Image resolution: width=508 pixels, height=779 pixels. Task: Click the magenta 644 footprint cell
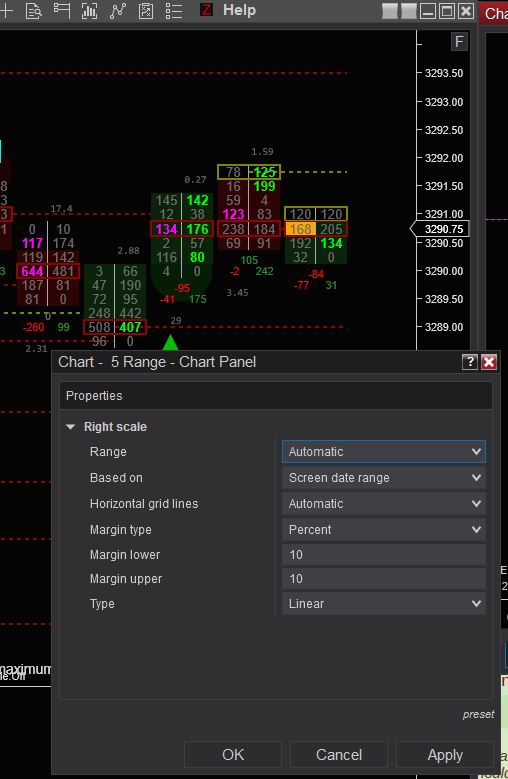click(x=32, y=271)
